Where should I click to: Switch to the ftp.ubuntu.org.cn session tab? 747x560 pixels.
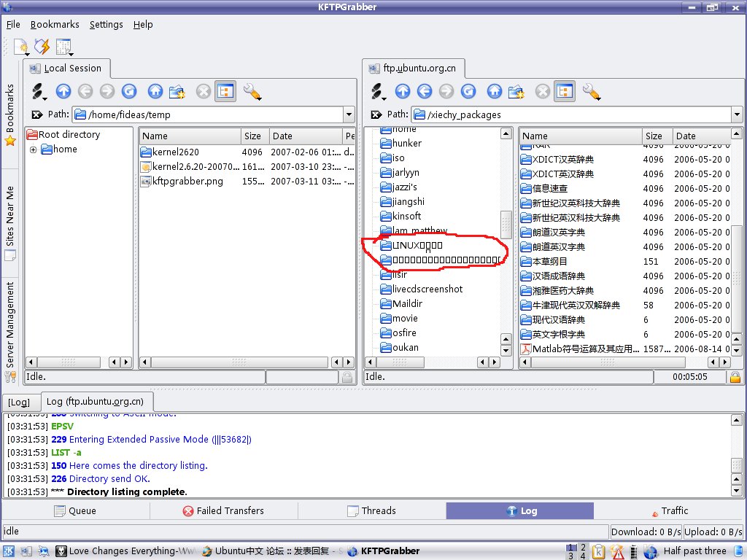tap(414, 69)
